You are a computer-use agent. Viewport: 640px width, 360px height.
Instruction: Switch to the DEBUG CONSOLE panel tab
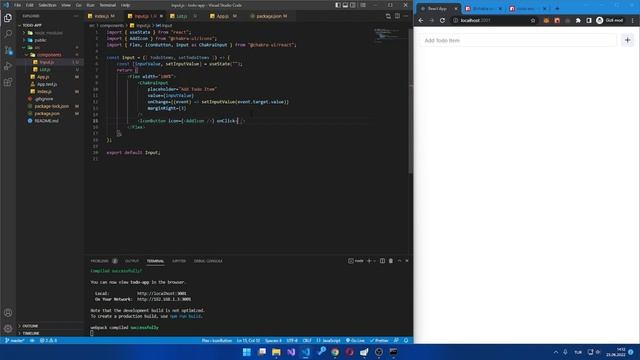(x=208, y=261)
